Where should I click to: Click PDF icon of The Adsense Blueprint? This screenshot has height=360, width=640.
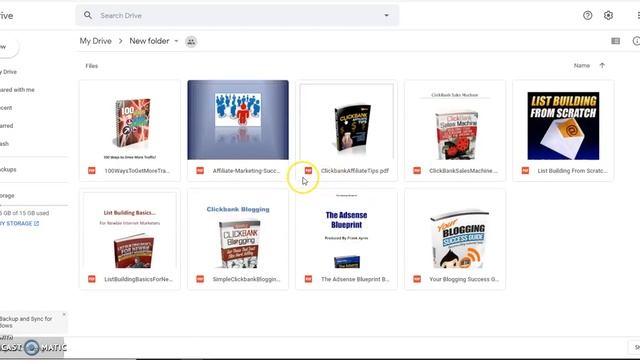pos(308,279)
